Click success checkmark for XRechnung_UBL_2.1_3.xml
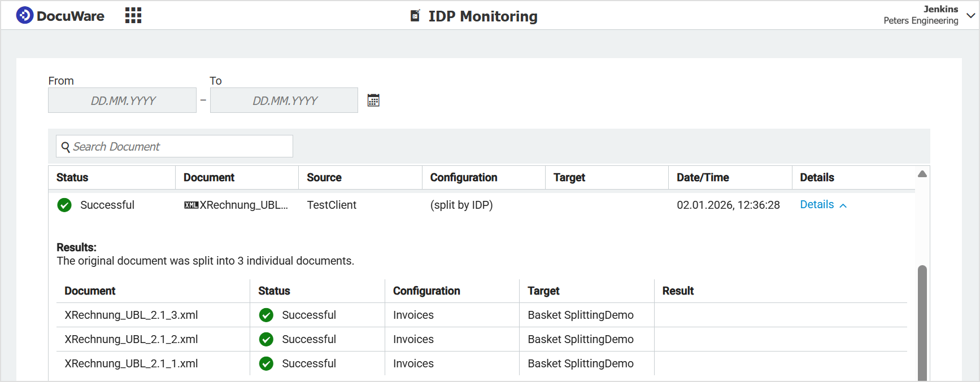 coord(266,315)
